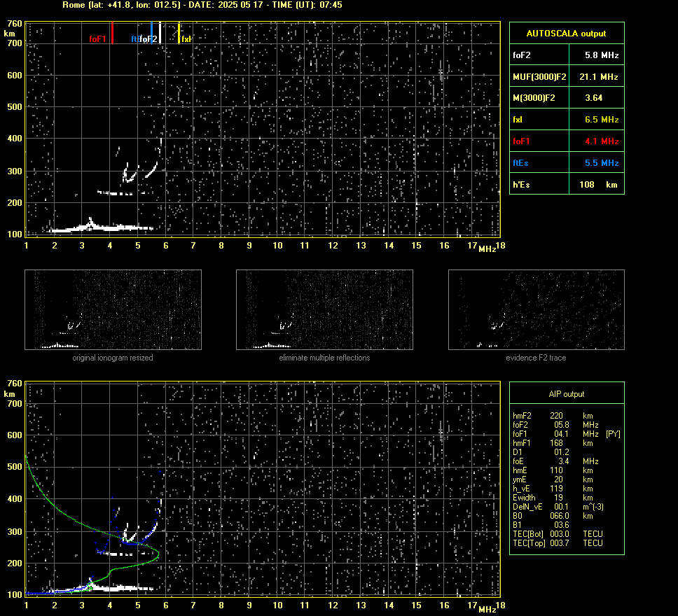
Task: Select hmE 110 km row
Action: click(x=553, y=470)
